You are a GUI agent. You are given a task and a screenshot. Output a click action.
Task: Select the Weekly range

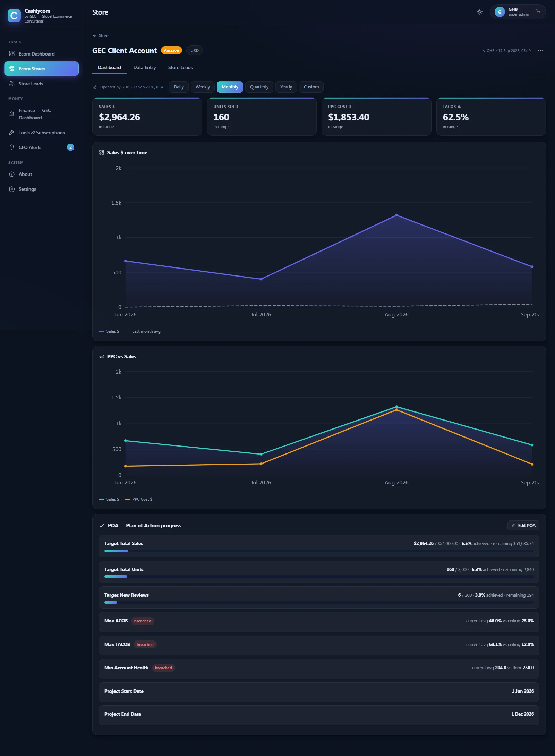(203, 87)
